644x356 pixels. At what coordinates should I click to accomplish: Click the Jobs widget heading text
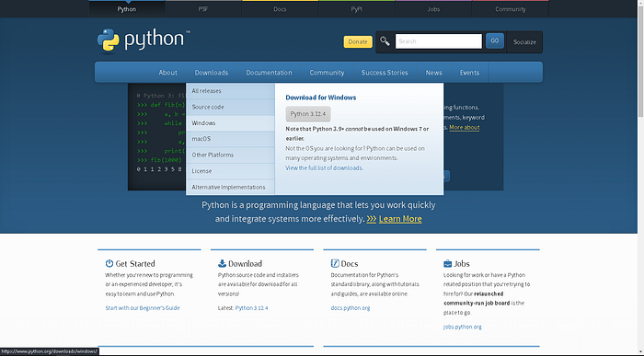coord(462,264)
